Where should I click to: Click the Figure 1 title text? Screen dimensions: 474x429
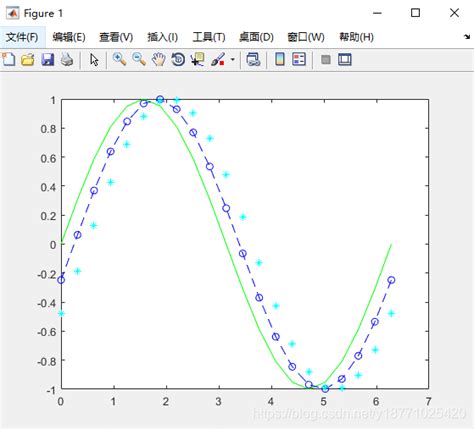(x=43, y=13)
